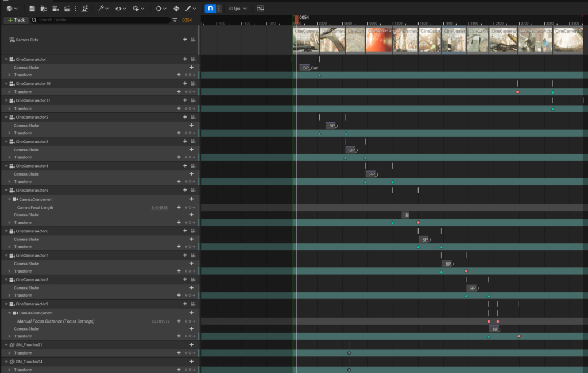This screenshot has height=373, width=588.
Task: Open the track filter options icon
Action: pyautogui.click(x=175, y=20)
